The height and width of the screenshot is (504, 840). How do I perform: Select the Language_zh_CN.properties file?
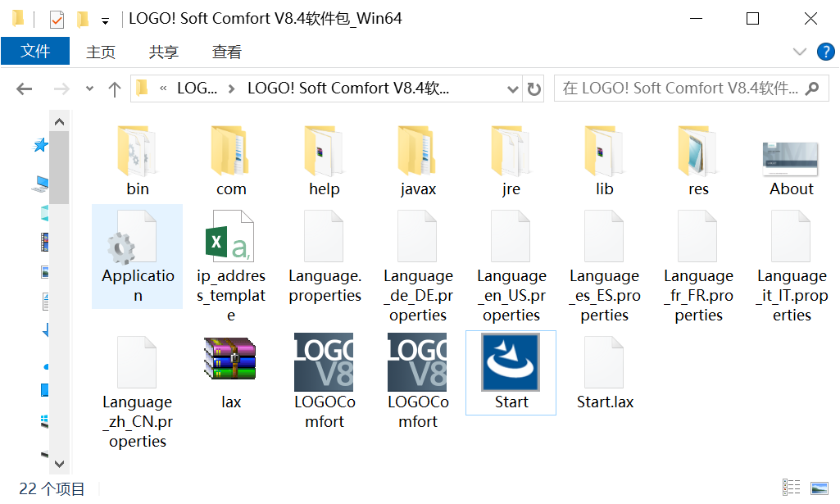coord(137,392)
